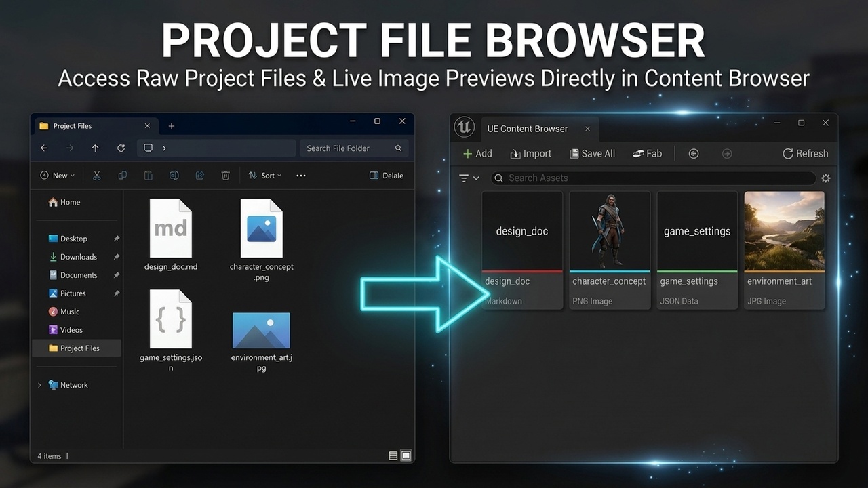The image size is (868, 488).
Task: Click the Rename icon in Project Files toolbar
Action: 174,176
